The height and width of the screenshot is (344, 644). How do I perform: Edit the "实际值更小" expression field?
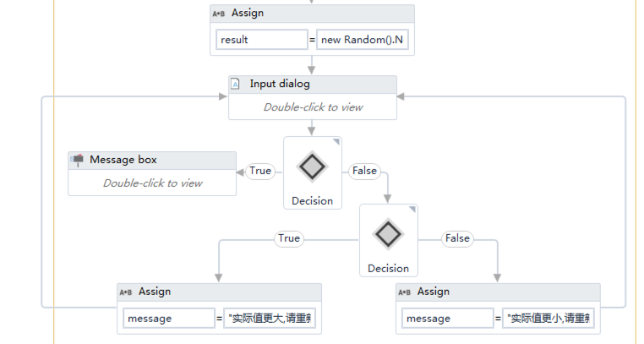[x=548, y=319]
